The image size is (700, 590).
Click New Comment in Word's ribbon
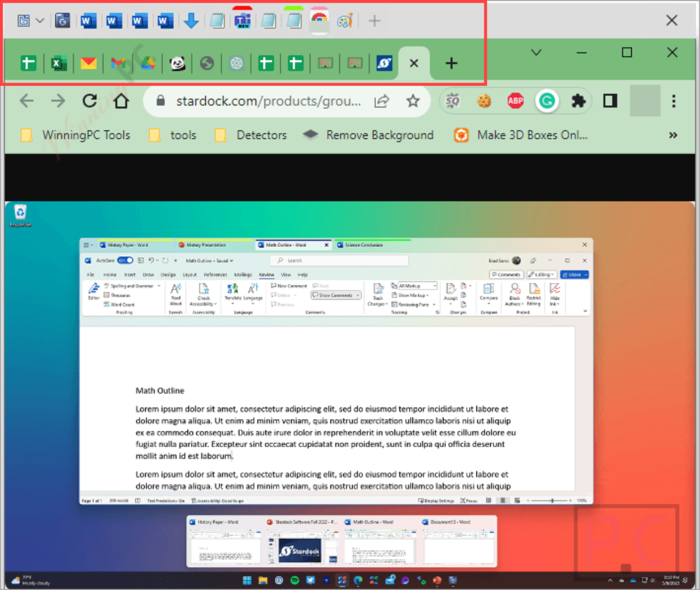(289, 286)
